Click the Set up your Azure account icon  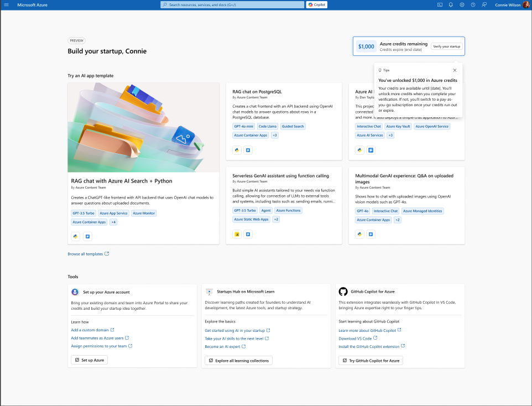coord(75,292)
